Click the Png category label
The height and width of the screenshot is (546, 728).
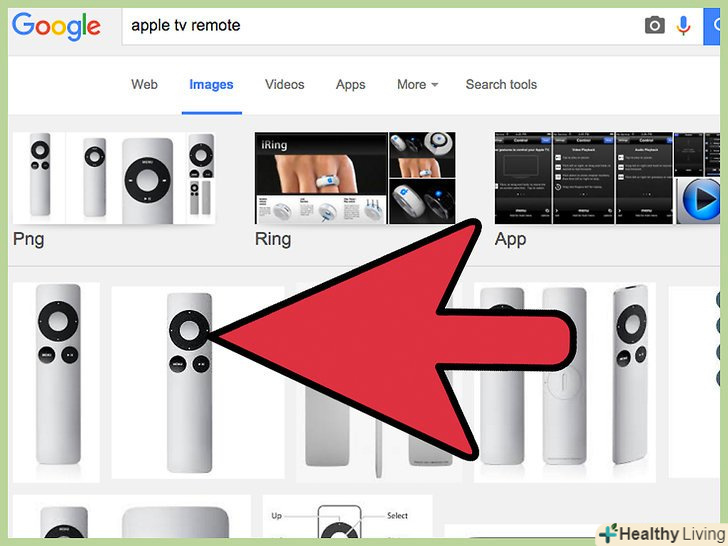point(29,240)
